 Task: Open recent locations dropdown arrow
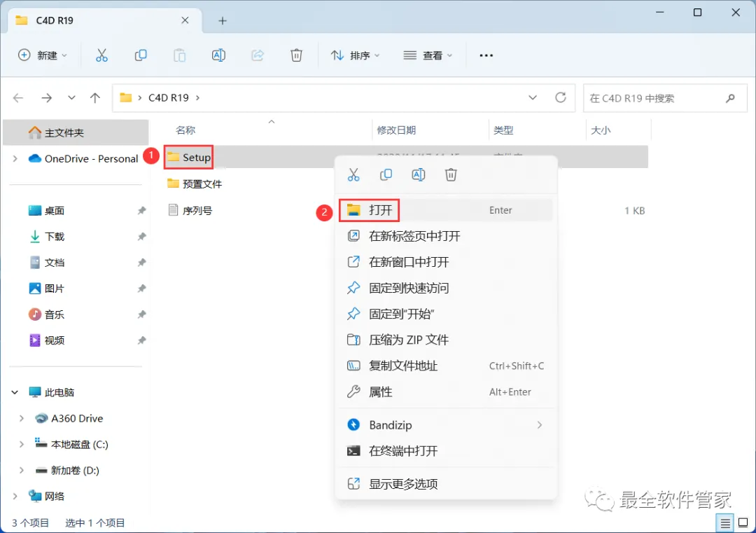(71, 98)
